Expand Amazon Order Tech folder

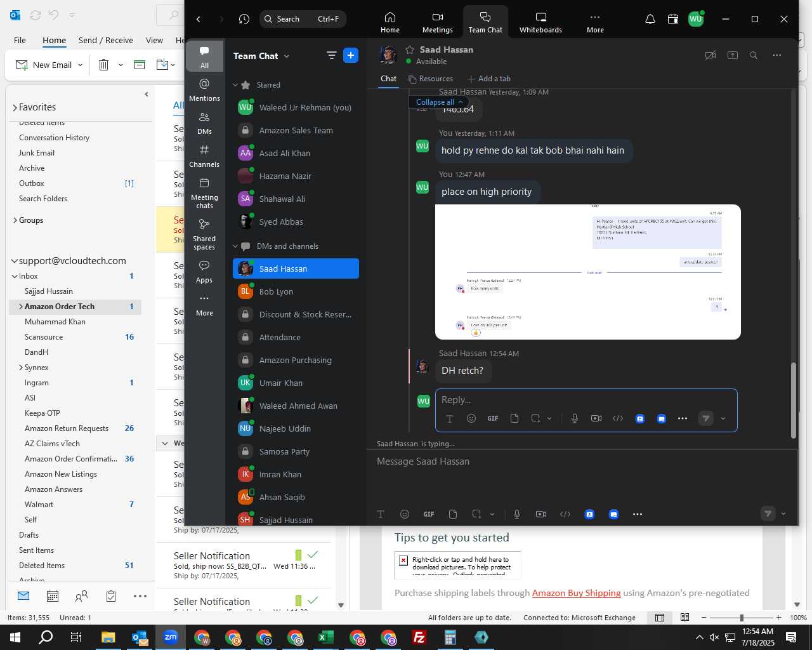point(21,307)
